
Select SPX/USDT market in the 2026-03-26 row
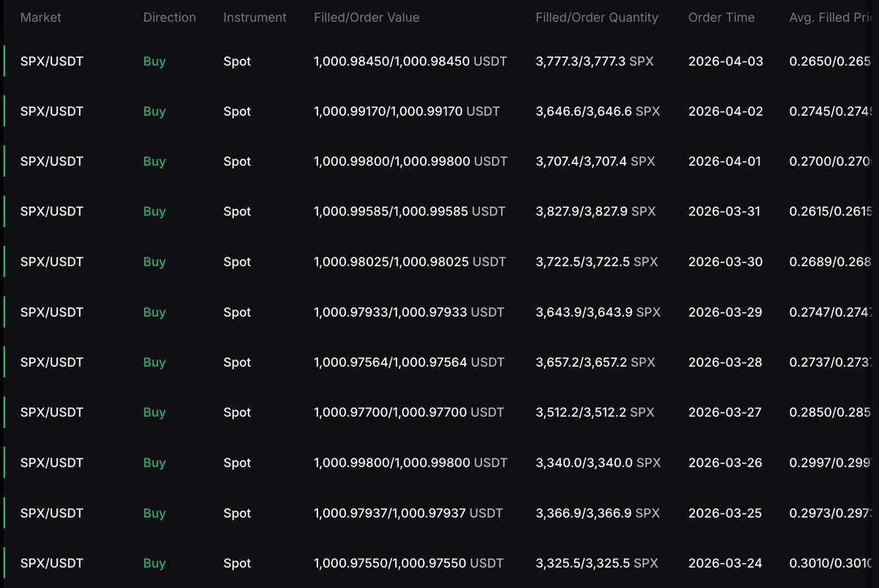tap(51, 463)
